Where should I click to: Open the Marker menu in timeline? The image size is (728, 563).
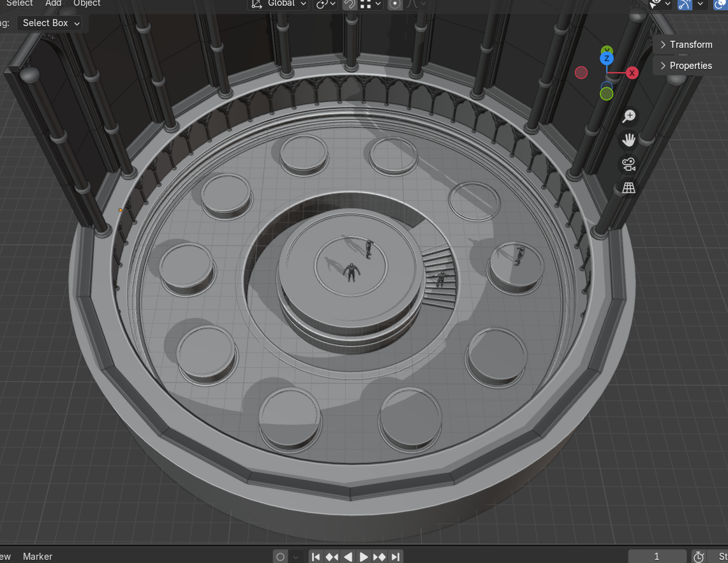(x=38, y=557)
